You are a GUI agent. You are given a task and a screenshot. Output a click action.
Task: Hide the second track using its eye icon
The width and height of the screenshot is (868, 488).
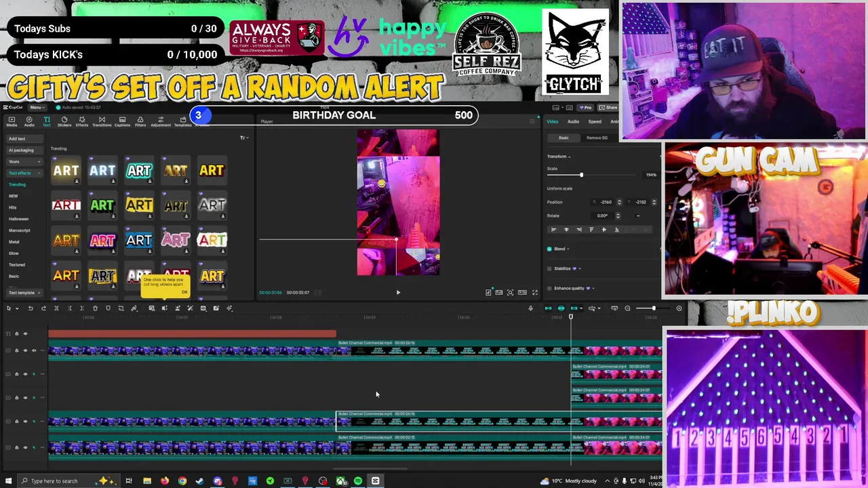[25, 350]
